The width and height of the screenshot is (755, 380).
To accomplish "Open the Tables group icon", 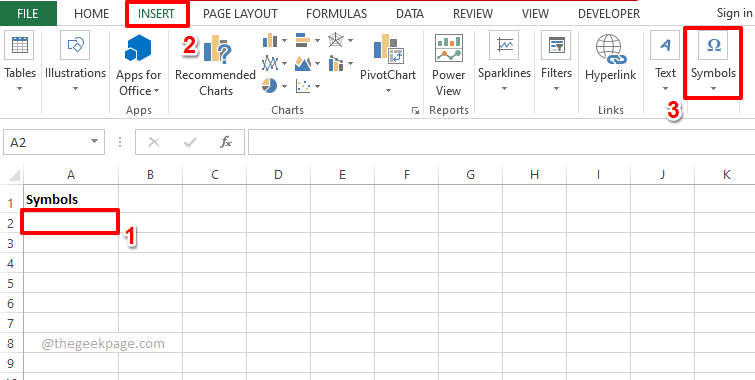I will coord(20,45).
